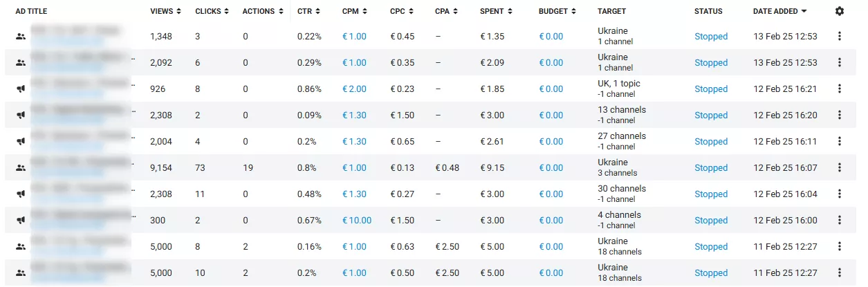This screenshot has width=868, height=287.
Task: Click the people icon of the 1,348 views ad
Action: pos(21,36)
